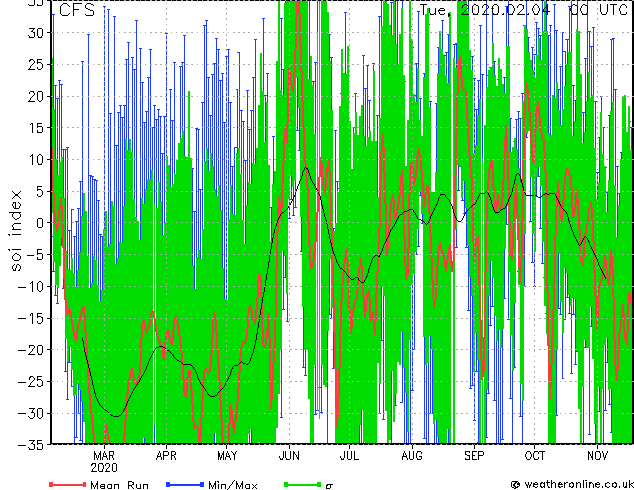Click the 'soi index' axis title
634x490 pixels.
[x=16, y=231]
